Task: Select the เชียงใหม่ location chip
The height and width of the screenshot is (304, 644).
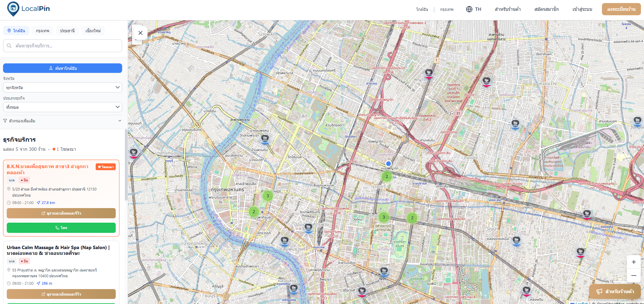Action: coord(93,31)
